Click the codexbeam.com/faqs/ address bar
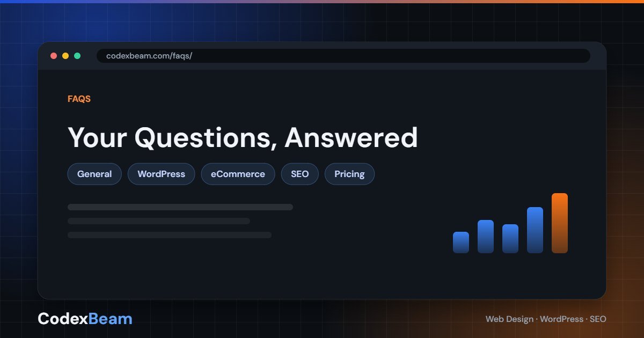The height and width of the screenshot is (338, 644). [x=343, y=56]
